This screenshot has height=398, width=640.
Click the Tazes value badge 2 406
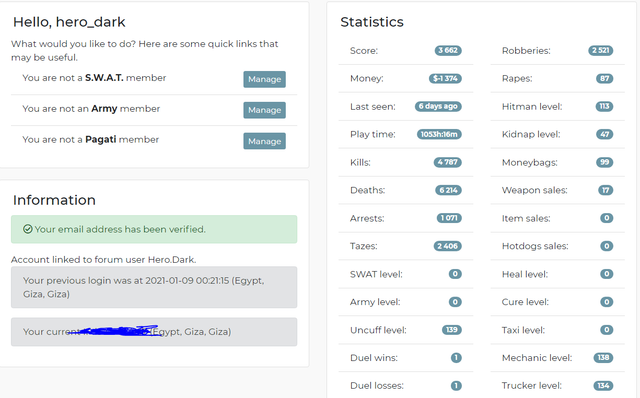447,246
